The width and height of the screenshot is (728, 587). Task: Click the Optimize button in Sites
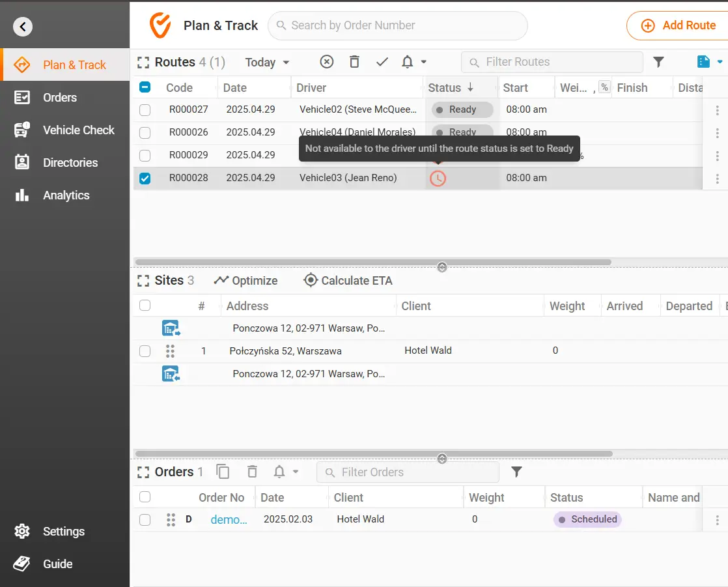coord(246,281)
